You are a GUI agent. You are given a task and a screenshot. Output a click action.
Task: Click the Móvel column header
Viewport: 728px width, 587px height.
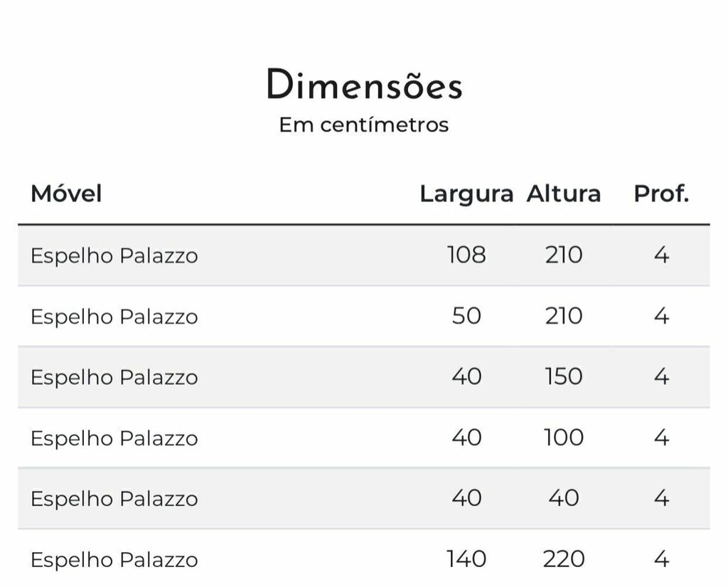click(66, 194)
